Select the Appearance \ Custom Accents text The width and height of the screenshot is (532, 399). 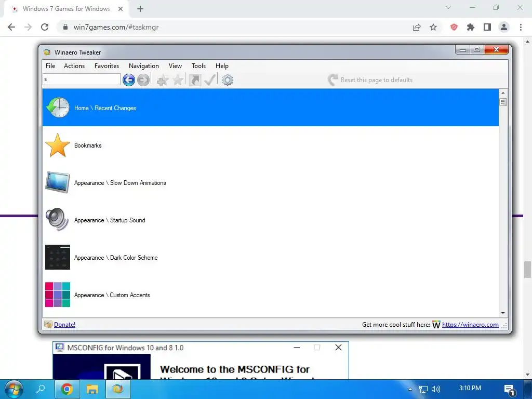112,295
